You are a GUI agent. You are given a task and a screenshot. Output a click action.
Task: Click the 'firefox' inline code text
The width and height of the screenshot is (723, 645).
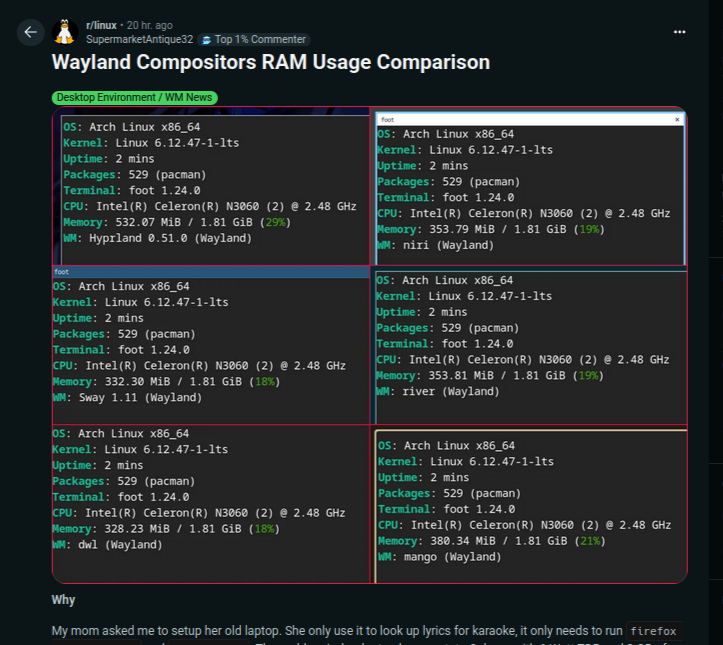point(653,631)
